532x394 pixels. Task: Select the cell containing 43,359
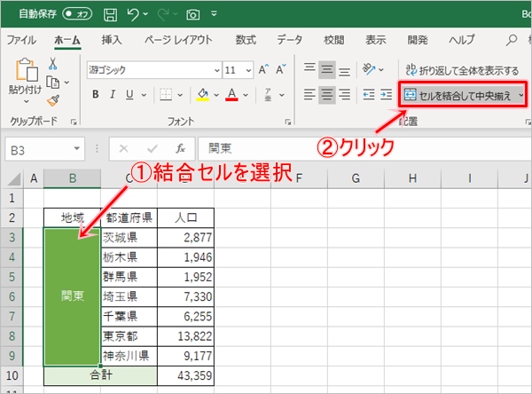tap(185, 375)
